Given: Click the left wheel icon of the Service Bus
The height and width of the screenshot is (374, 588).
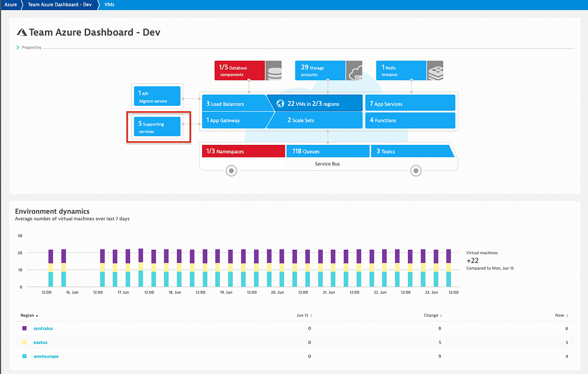Looking at the screenshot, I should click(231, 170).
